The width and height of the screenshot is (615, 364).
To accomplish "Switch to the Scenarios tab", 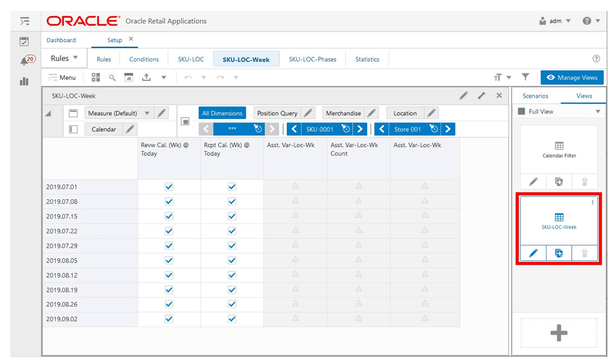I will pos(535,96).
